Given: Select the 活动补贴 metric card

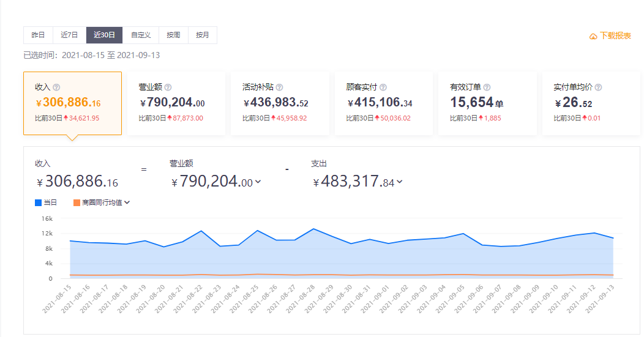Looking at the screenshot, I should point(280,103).
